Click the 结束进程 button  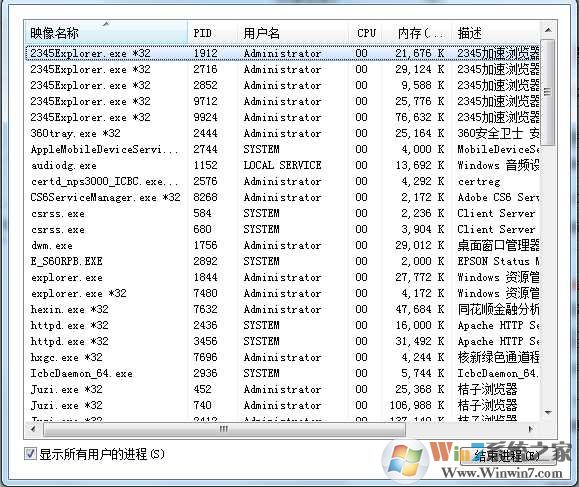(x=508, y=456)
